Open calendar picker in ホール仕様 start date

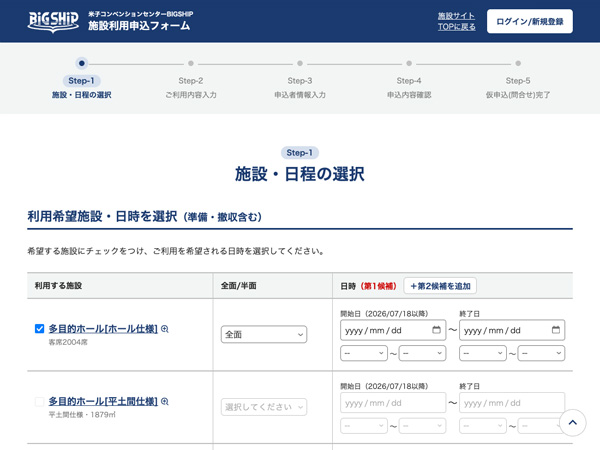click(x=436, y=330)
